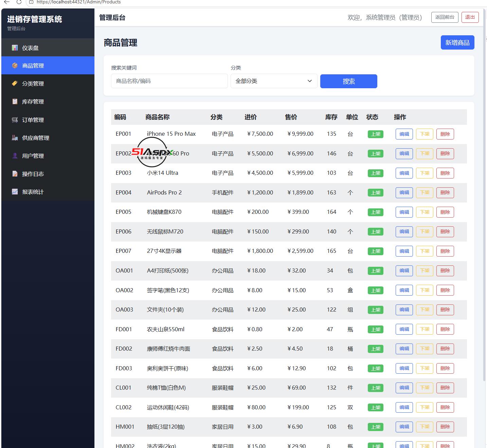Click the tag icon for 分类管理
This screenshot has height=448, width=487.
(15, 83)
